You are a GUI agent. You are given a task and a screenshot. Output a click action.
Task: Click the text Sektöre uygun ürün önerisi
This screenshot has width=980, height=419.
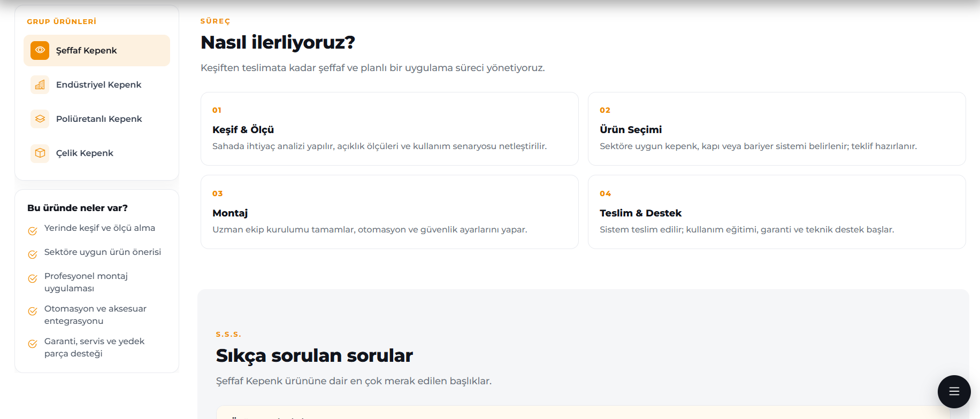[x=103, y=252]
